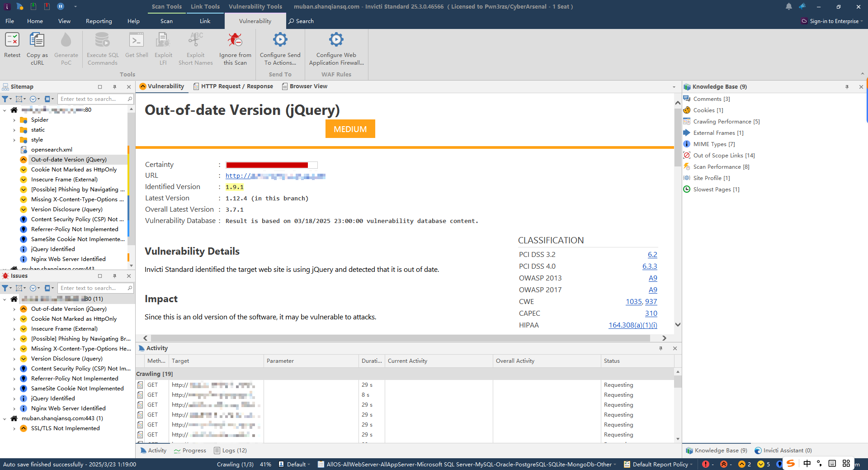
Task: Open CAPEC 310 link
Action: click(x=651, y=313)
